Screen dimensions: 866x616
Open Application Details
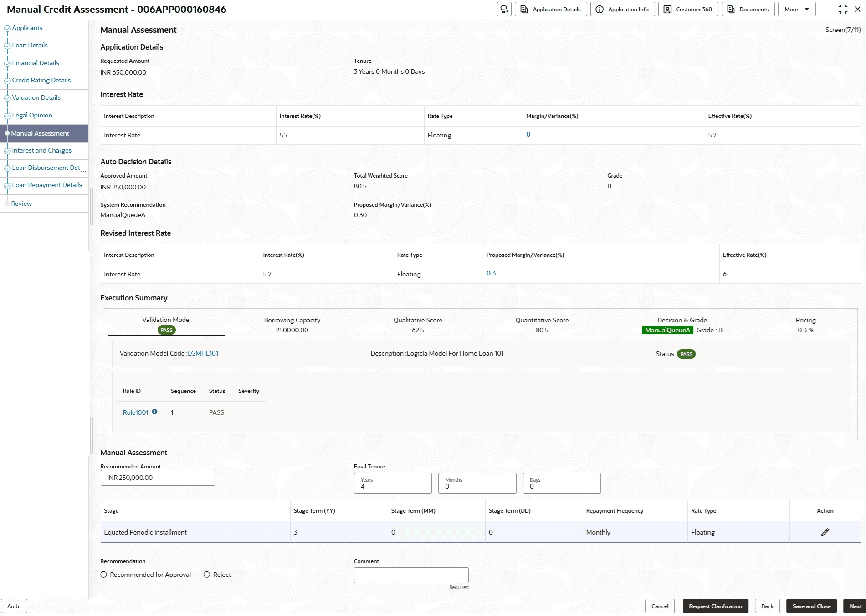[x=551, y=10]
